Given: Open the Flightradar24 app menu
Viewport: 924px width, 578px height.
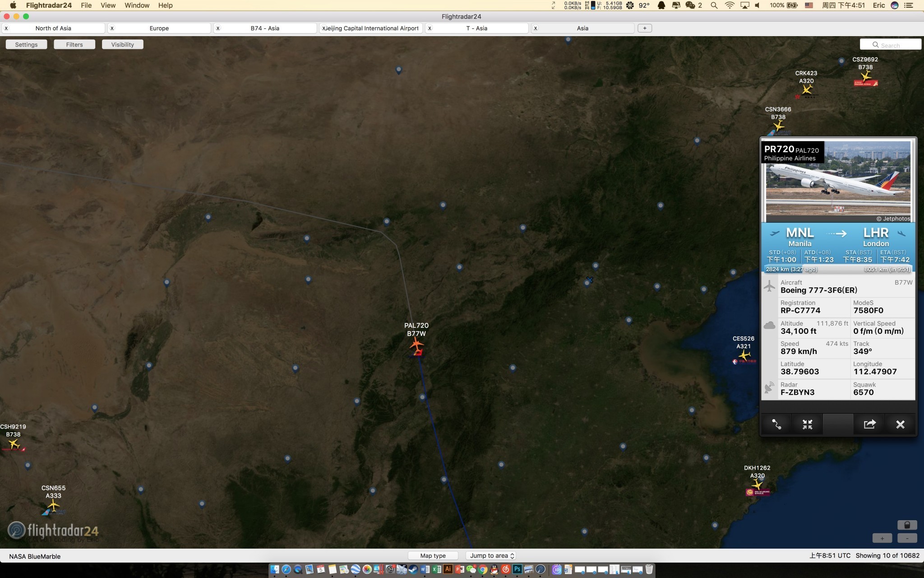Looking at the screenshot, I should (x=49, y=5).
